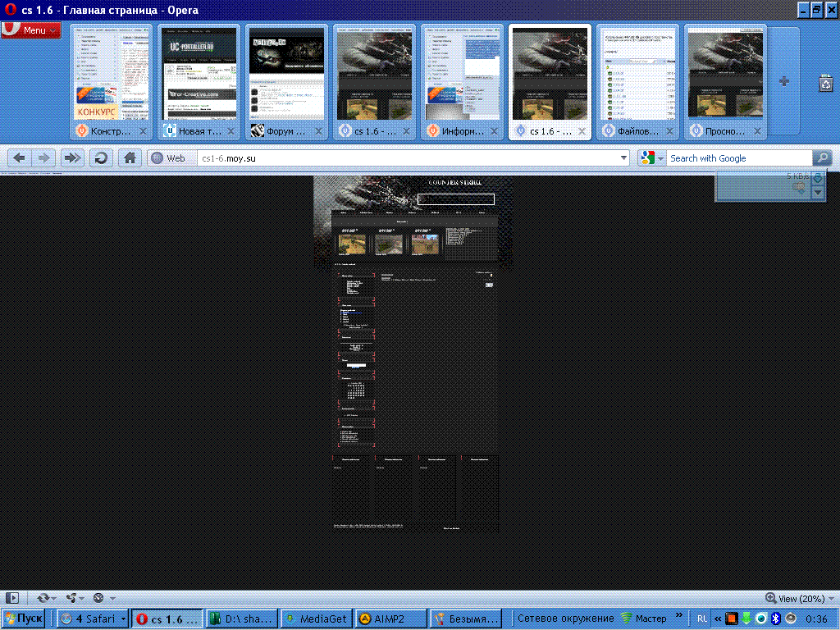Click the Forward navigation arrow

(44, 158)
